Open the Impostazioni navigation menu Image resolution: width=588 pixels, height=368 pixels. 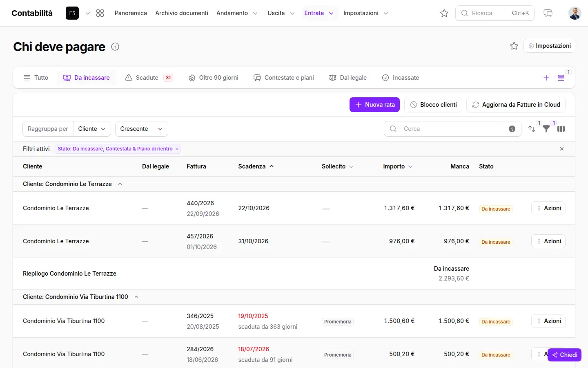pos(365,13)
